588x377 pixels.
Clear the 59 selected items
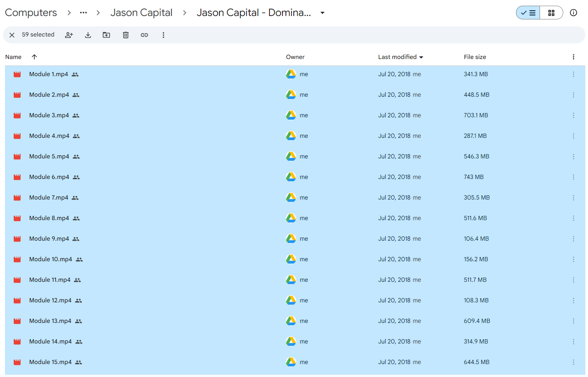coord(12,35)
